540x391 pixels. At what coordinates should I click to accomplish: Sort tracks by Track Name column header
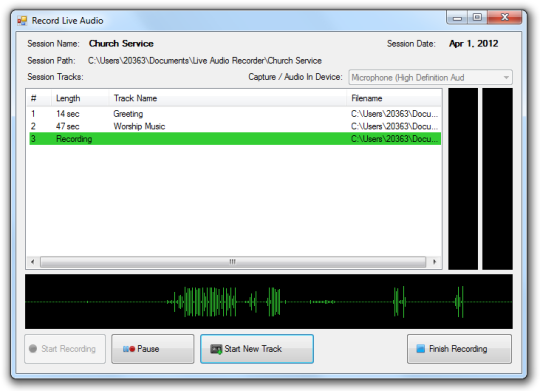coord(228,99)
